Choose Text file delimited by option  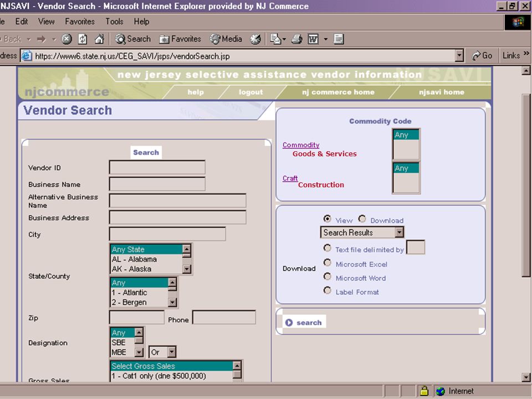click(x=327, y=248)
